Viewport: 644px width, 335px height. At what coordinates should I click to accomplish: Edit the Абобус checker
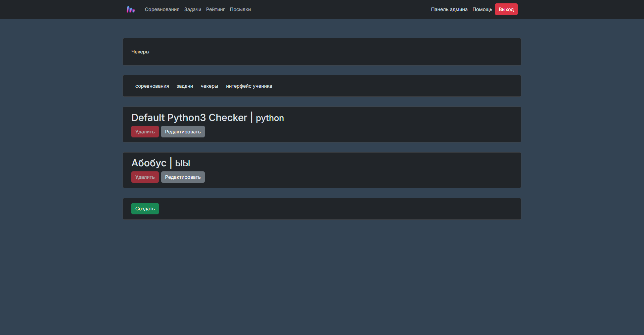(183, 177)
